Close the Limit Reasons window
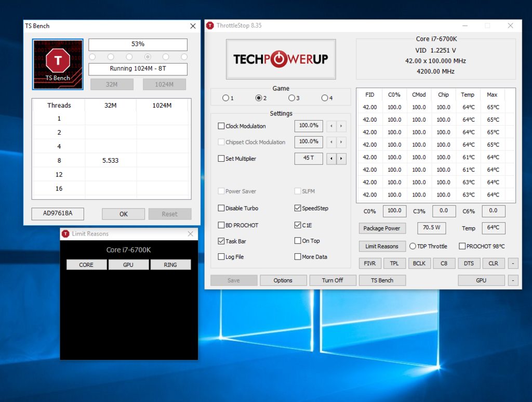Viewport: 532px width, 402px height. tap(190, 234)
